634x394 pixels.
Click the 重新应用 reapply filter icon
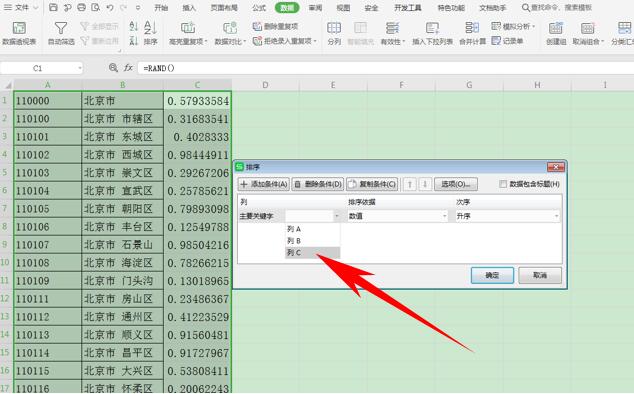(x=85, y=40)
